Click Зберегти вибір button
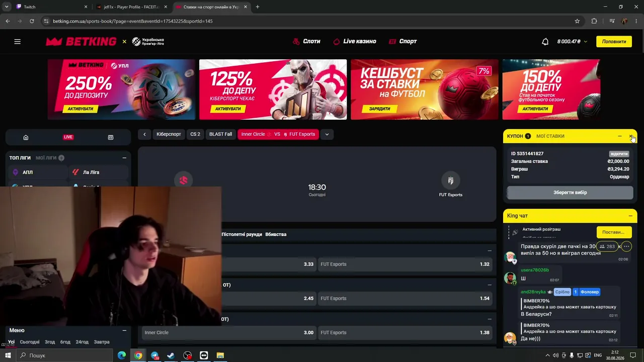Screen dimensions: 644x362 570,193
